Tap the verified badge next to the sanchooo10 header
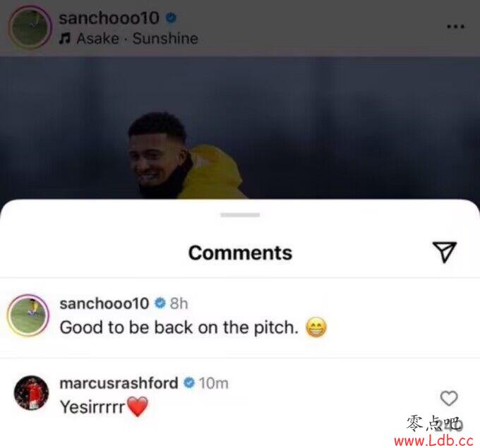Image resolution: width=480 pixels, height=448 pixels. pyautogui.click(x=171, y=18)
